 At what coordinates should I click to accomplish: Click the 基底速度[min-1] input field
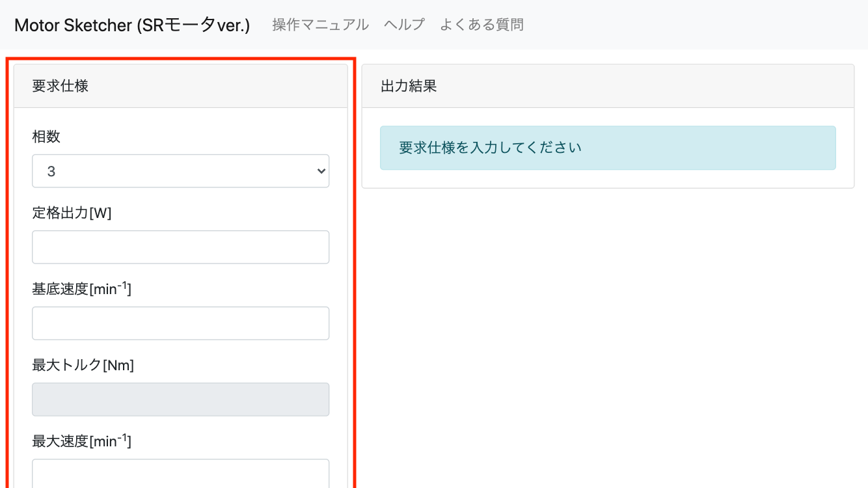tap(181, 323)
